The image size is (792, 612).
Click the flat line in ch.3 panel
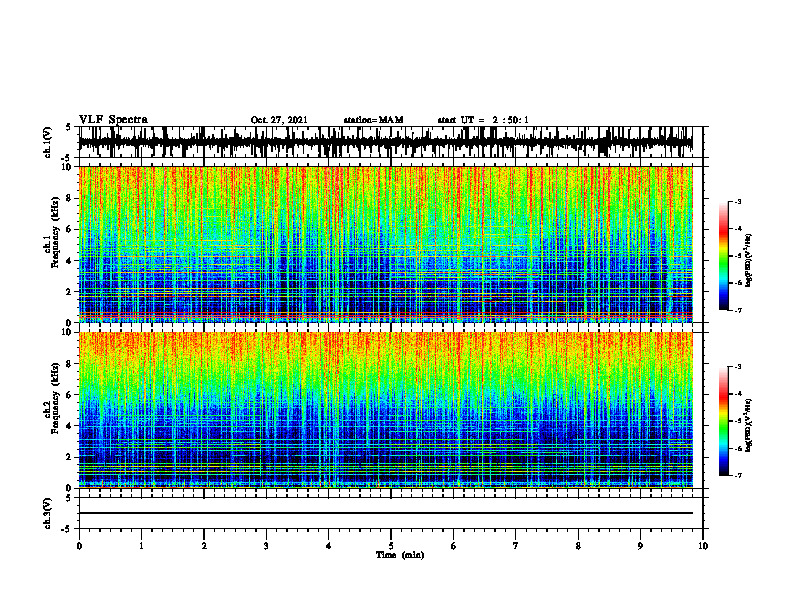pos(386,513)
